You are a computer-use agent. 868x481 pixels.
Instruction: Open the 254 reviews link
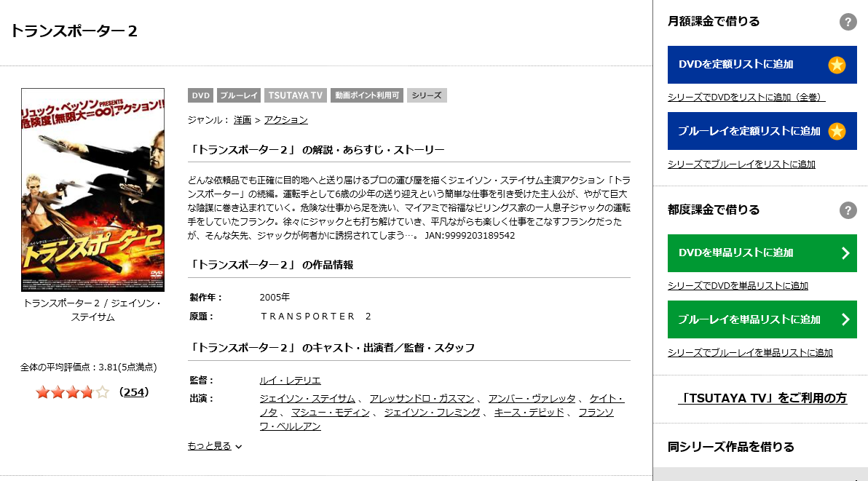pos(135,392)
